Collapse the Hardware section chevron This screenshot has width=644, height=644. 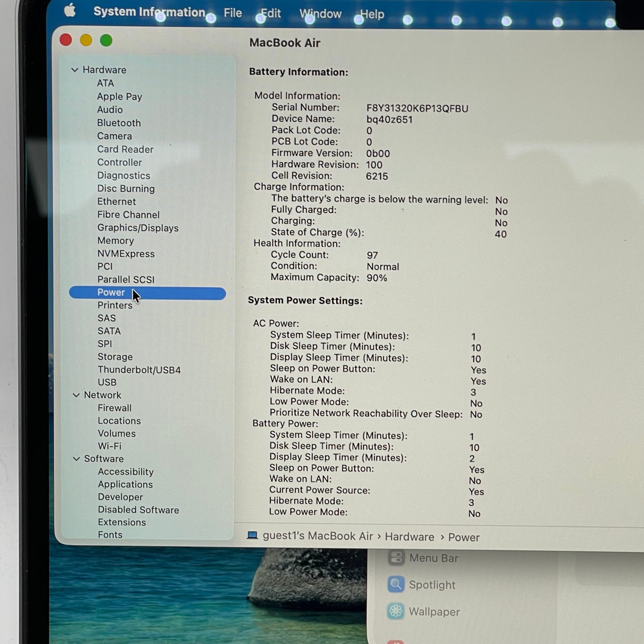(x=75, y=70)
